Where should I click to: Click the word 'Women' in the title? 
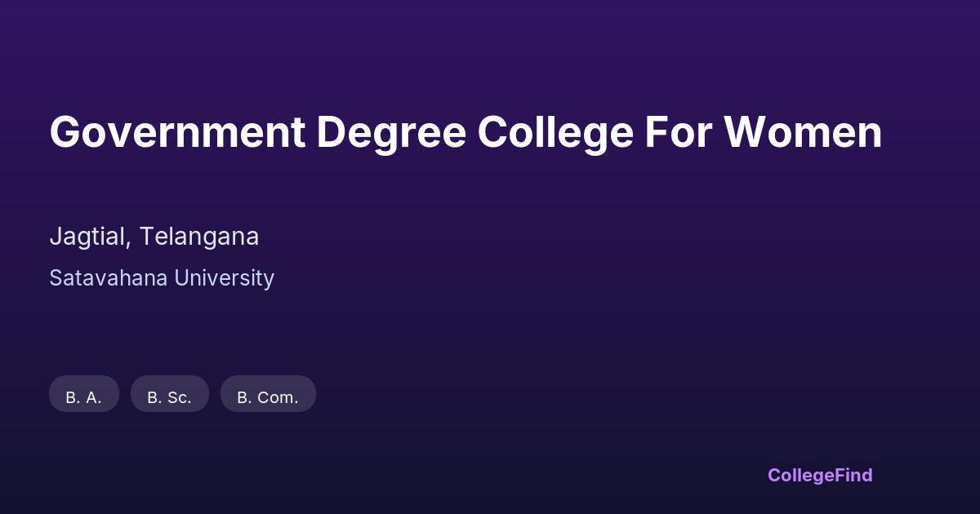tap(804, 132)
